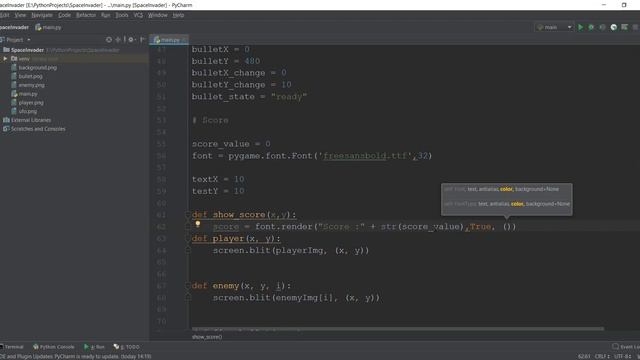Open External Libraries node
This screenshot has height=360, width=640.
point(31,120)
